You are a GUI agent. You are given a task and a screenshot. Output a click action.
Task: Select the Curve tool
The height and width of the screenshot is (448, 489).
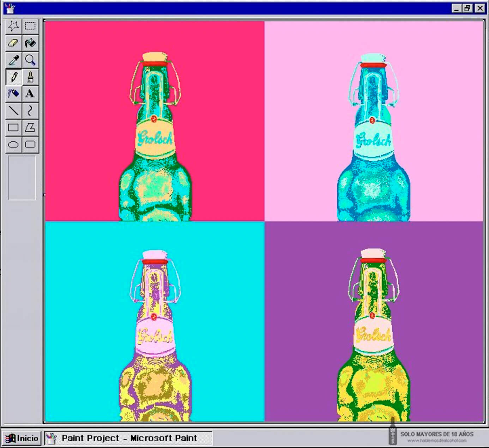click(x=30, y=111)
